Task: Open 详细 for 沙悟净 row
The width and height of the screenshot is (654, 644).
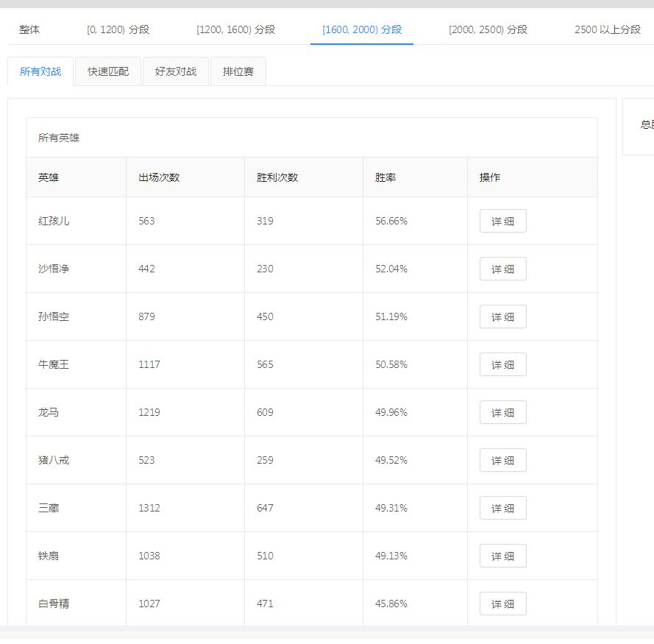Action: pos(502,269)
